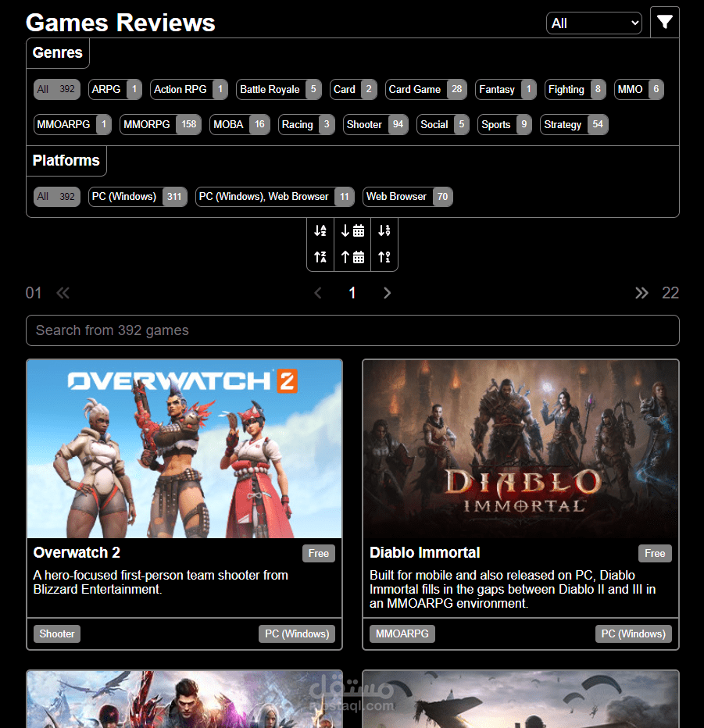Click the Games Reviews heading

click(120, 23)
